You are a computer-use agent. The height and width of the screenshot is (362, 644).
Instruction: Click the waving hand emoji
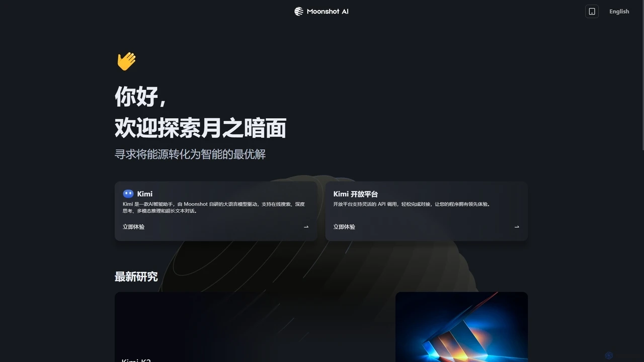point(126,61)
